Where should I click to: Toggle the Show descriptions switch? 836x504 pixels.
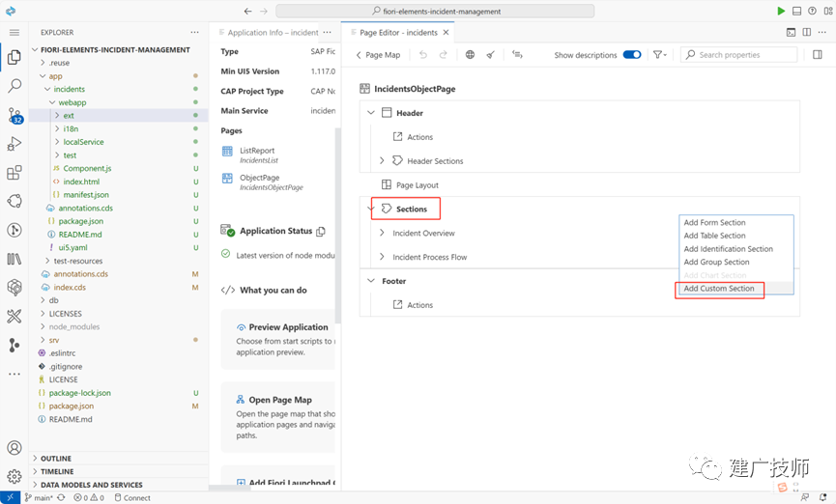[632, 55]
